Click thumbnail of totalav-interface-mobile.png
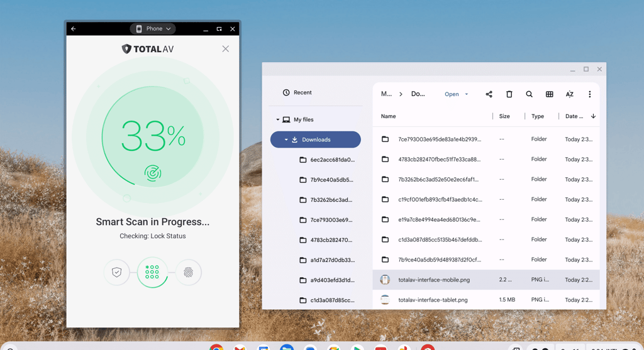644x350 pixels. pyautogui.click(x=385, y=280)
